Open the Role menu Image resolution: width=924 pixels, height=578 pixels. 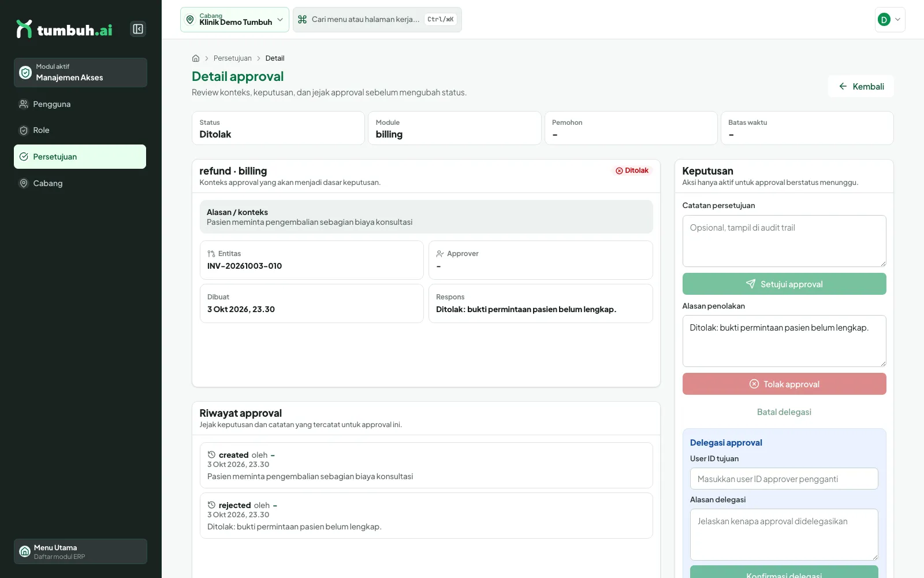(x=80, y=130)
